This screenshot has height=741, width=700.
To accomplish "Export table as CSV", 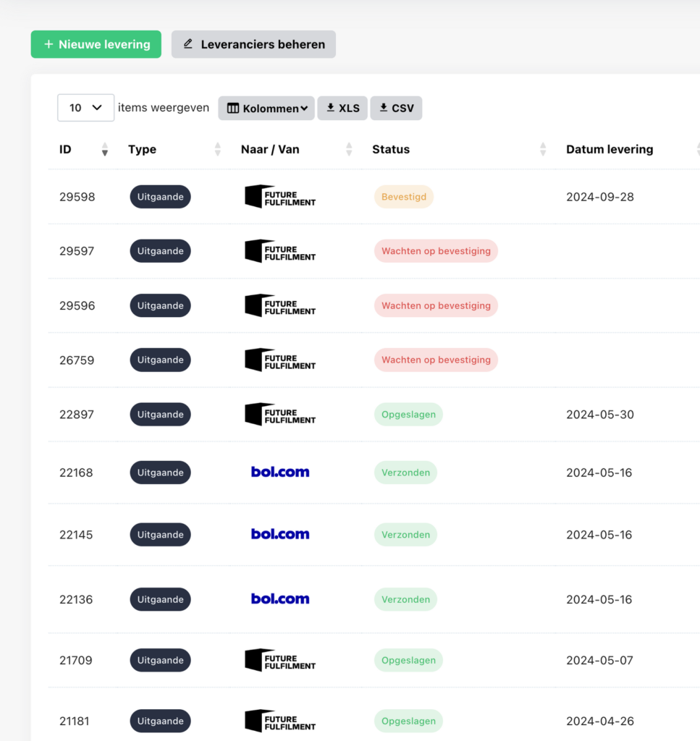I will click(396, 108).
